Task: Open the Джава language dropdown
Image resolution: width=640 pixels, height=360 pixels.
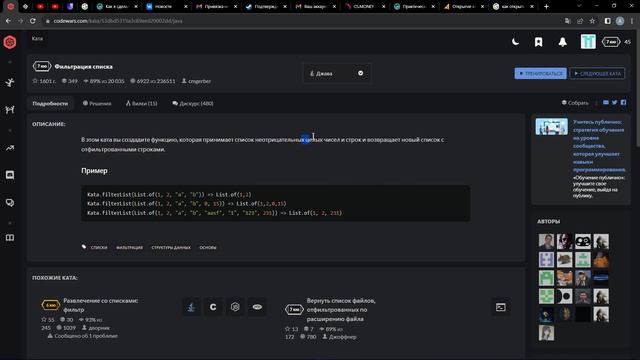Action: coord(337,73)
